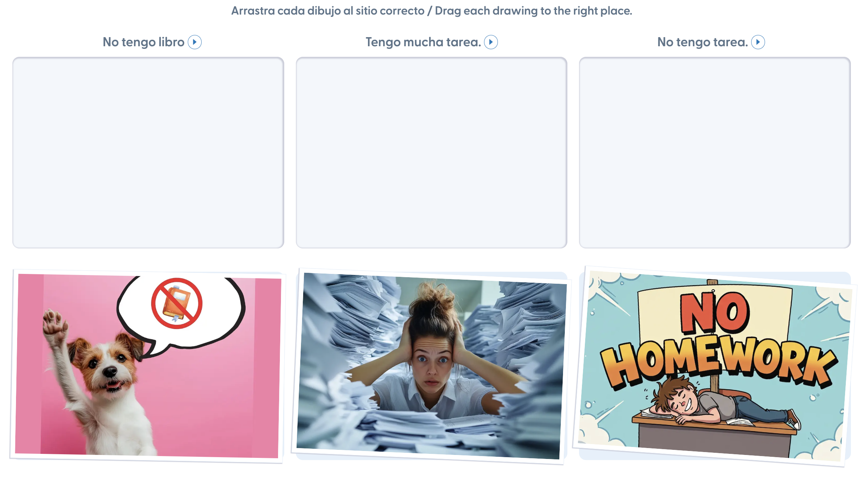Play audio for "No tengo libro"

pyautogui.click(x=195, y=42)
